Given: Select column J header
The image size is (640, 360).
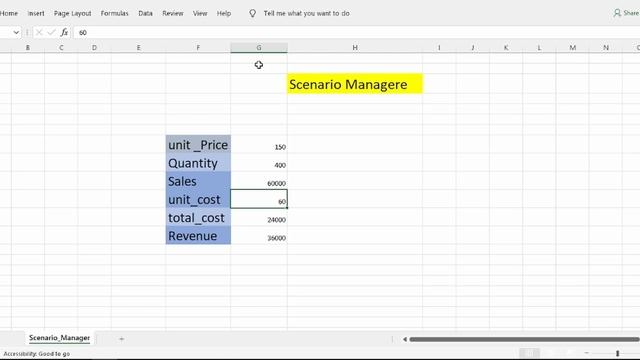Looking at the screenshot, I should click(x=473, y=48).
